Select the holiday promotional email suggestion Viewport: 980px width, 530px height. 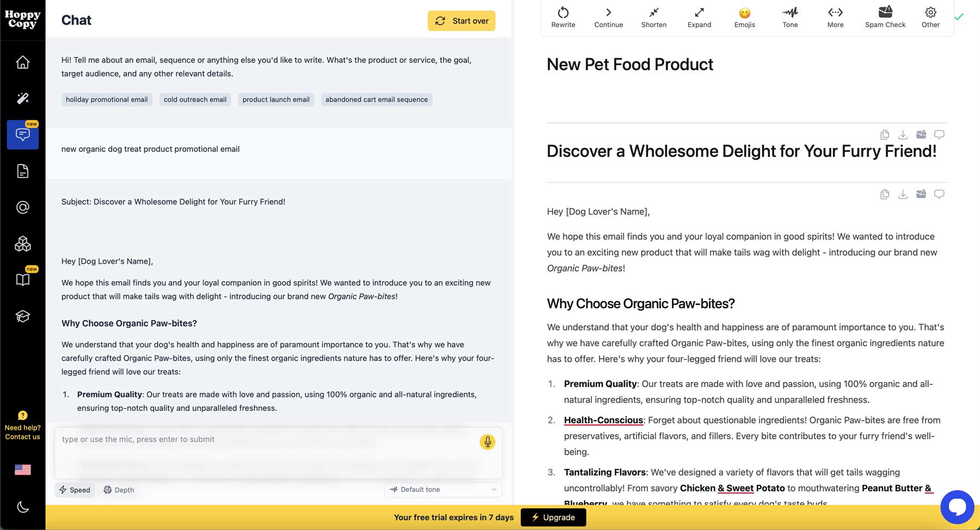(107, 100)
